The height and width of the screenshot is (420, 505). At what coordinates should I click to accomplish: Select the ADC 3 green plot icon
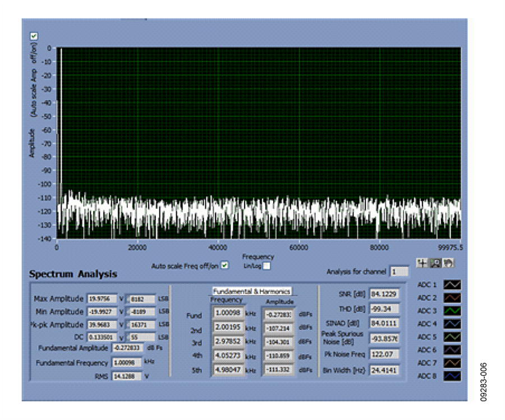452,311
